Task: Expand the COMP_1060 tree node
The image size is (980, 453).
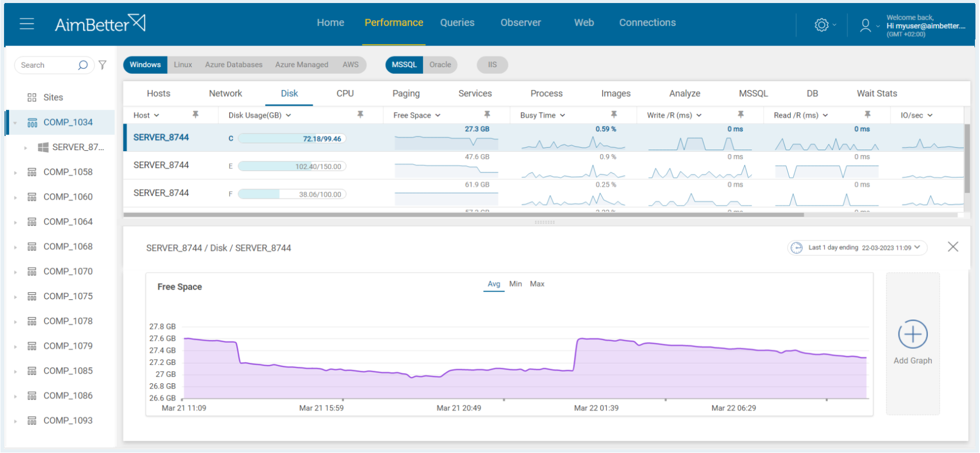Action: [x=15, y=197]
